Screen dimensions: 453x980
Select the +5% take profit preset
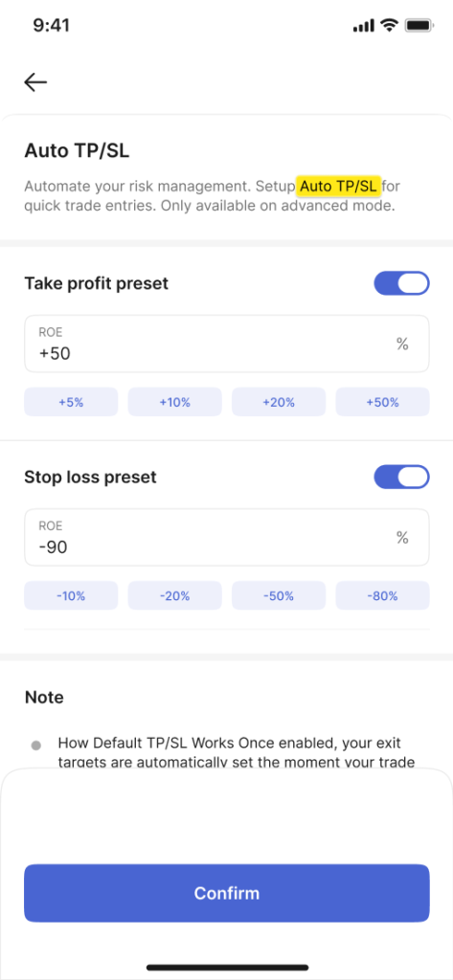[71, 402]
